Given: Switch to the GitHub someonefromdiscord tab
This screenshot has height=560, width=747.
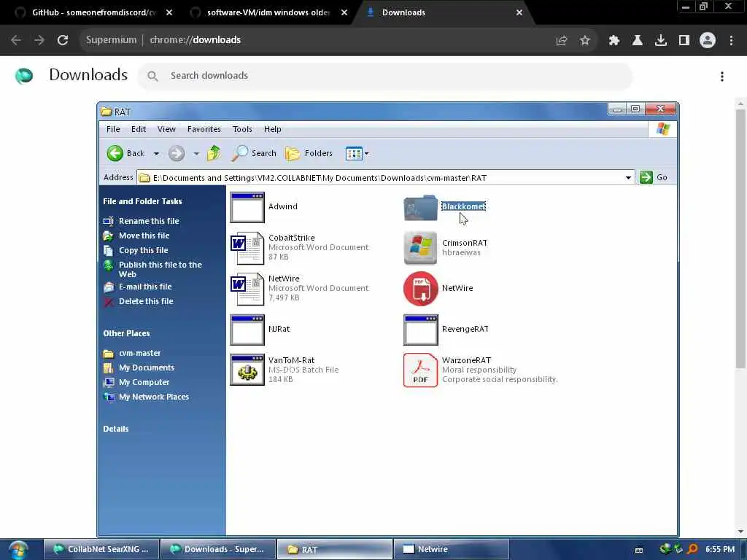Looking at the screenshot, I should [94, 12].
